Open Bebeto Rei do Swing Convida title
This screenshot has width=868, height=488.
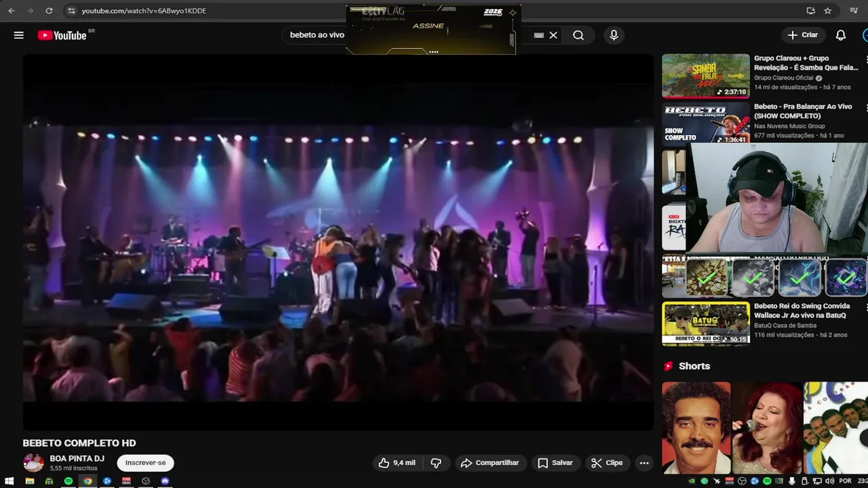(802, 310)
